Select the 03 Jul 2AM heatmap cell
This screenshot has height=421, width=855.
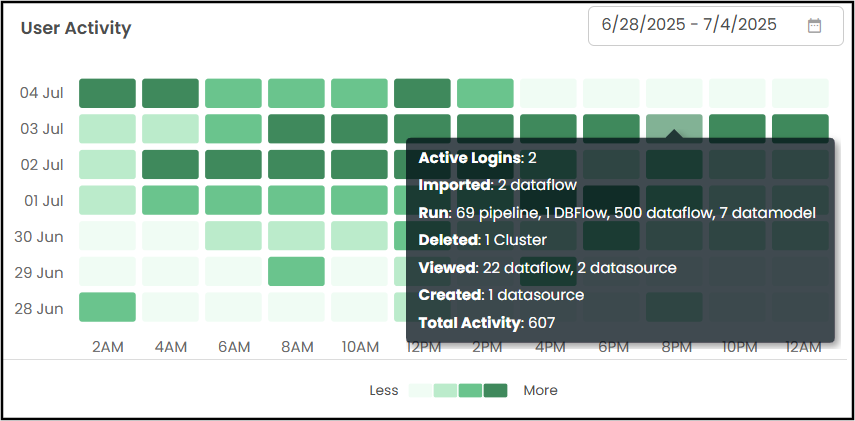(107, 129)
